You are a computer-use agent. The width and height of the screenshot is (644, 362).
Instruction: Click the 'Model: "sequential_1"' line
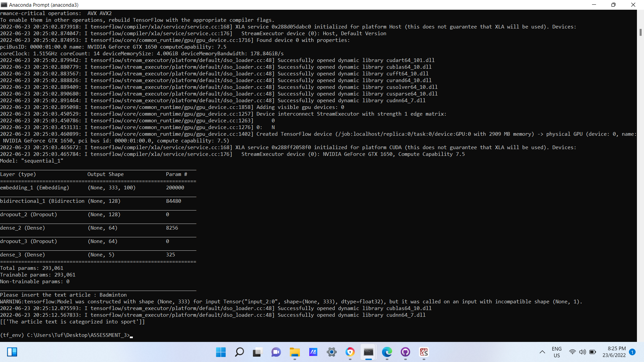point(32,161)
